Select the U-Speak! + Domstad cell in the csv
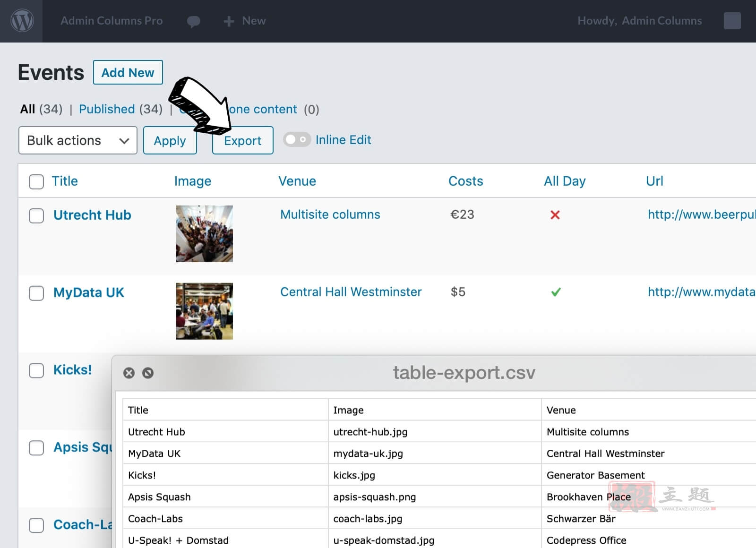 pos(225,539)
